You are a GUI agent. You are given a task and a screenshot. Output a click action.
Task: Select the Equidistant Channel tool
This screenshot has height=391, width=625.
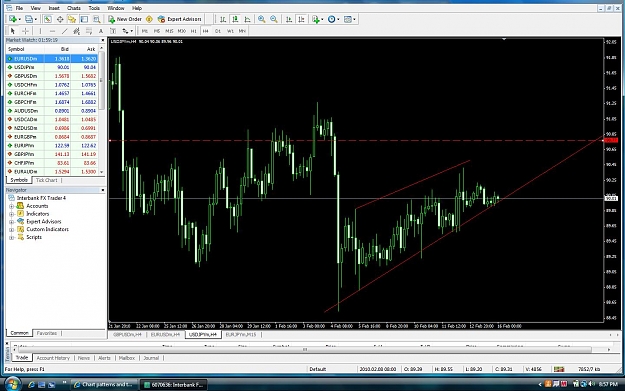click(77, 31)
